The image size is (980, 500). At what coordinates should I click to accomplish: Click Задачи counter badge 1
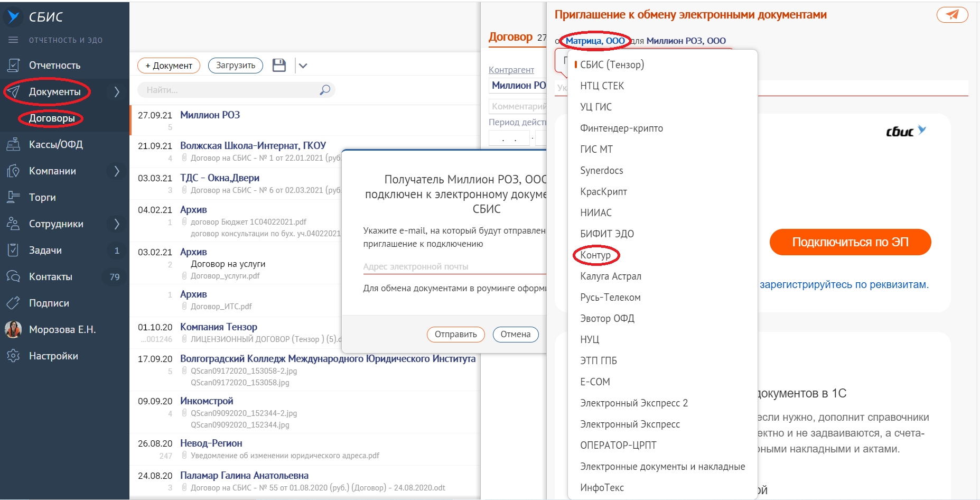click(117, 251)
